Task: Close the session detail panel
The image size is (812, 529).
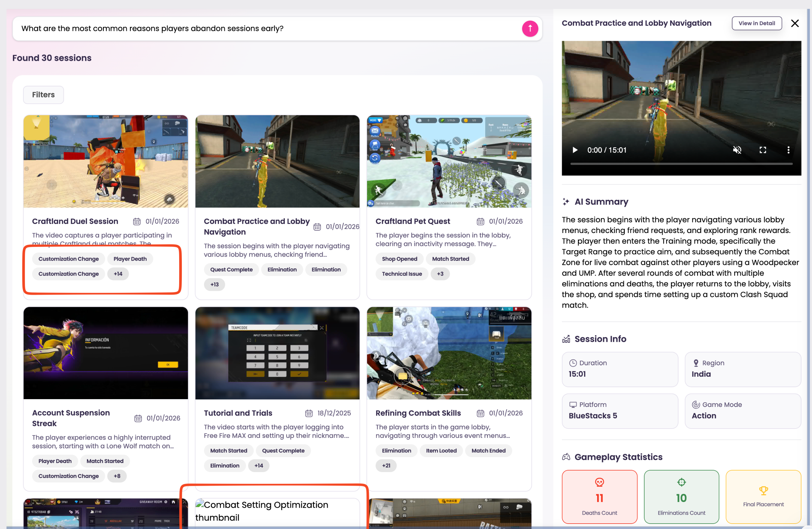Action: tap(795, 23)
